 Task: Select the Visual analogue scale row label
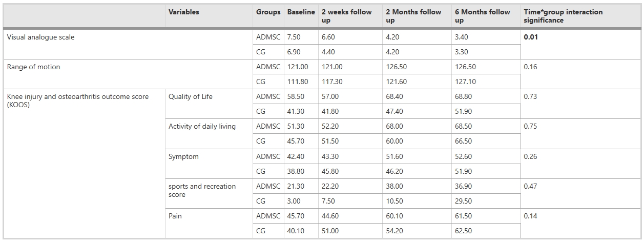tap(40, 37)
